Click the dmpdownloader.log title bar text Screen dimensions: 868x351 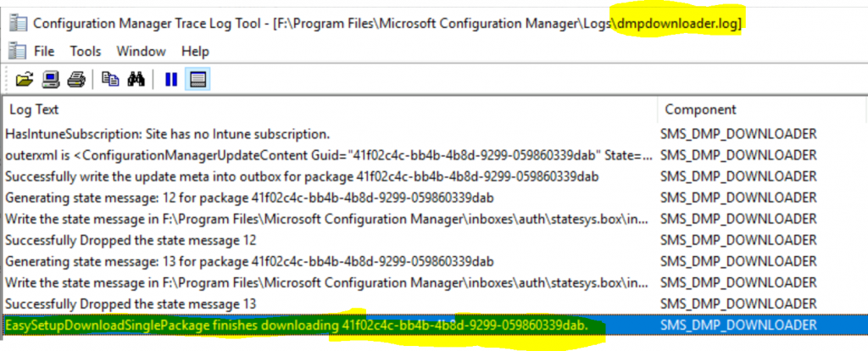coord(677,23)
